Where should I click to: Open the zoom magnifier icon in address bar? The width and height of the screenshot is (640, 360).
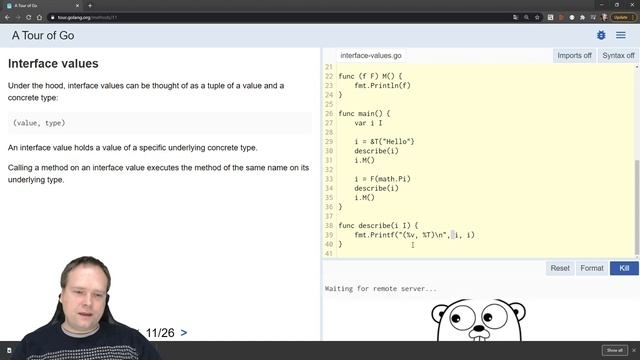[x=527, y=18]
